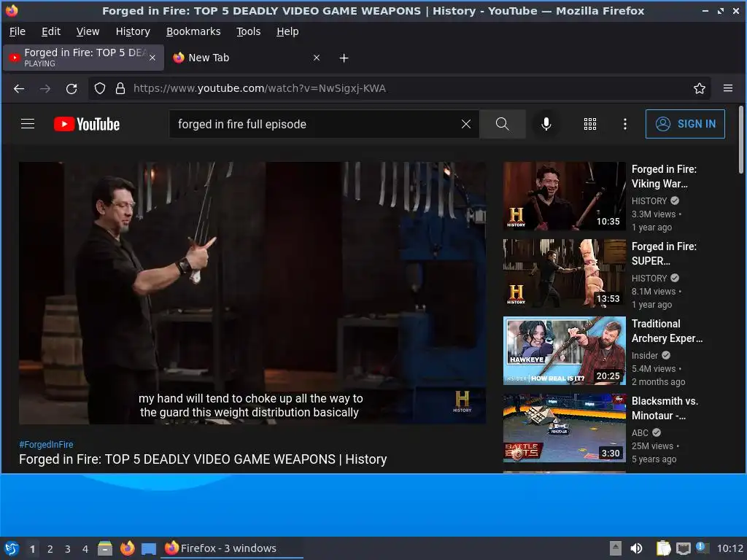Open the file manager taskbar launcher
Viewport: 747px width, 560px height.
(x=105, y=548)
